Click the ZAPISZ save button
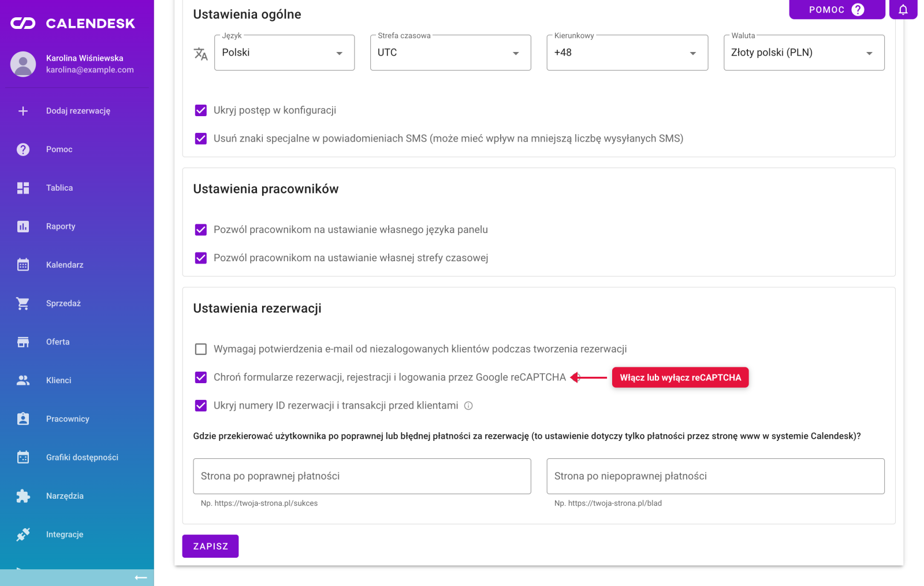The width and height of the screenshot is (924, 586). 210,546
